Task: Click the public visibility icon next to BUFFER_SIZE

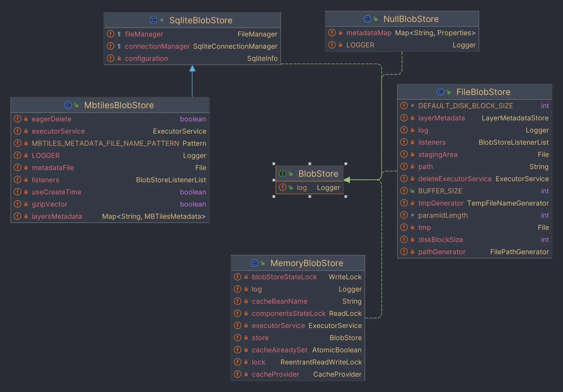Action: [x=412, y=191]
